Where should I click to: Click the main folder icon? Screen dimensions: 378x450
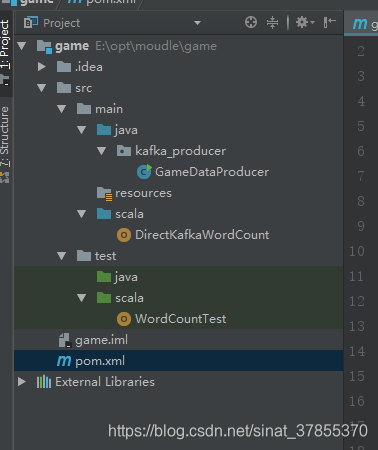pos(84,109)
